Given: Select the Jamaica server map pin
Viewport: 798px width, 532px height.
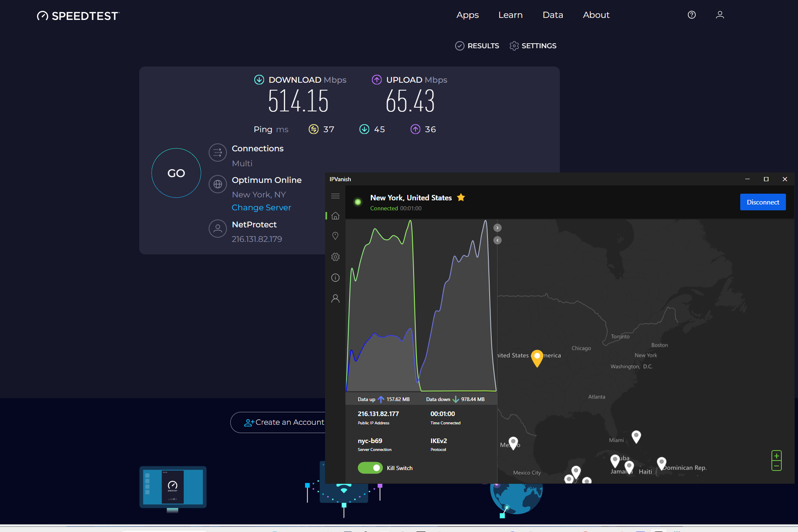Looking at the screenshot, I should [x=629, y=467].
